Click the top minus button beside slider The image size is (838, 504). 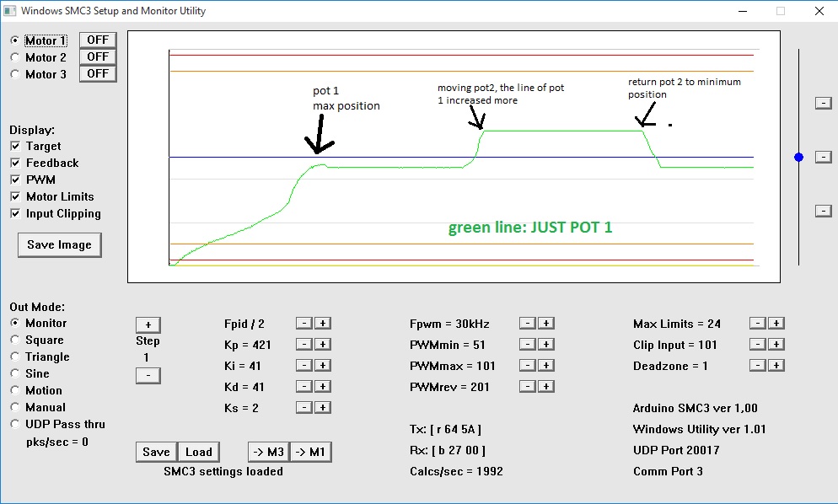(824, 103)
